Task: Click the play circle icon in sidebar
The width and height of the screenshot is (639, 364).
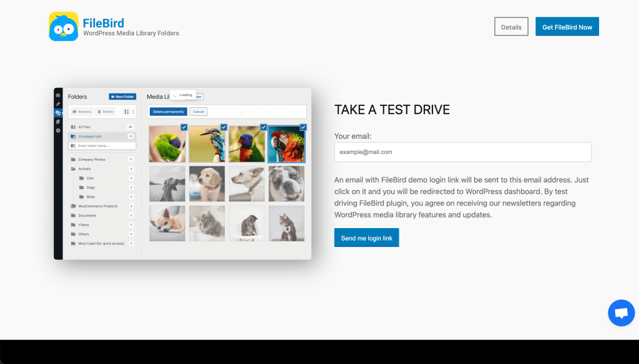Action: [x=58, y=130]
